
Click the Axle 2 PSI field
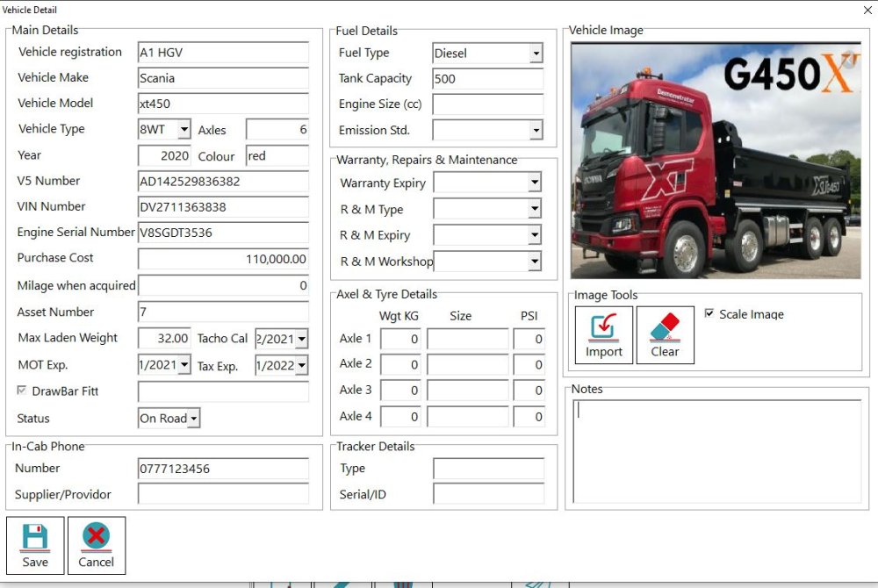click(x=529, y=365)
